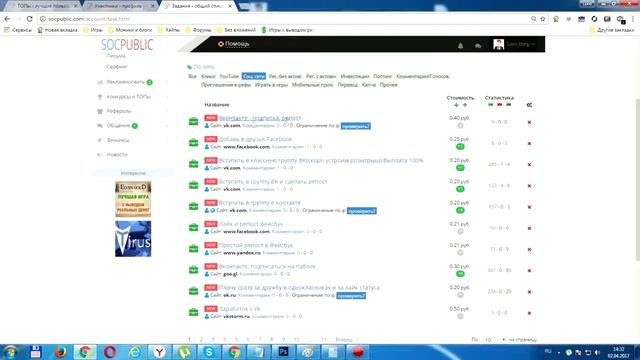
Task: Open task Вступить в группу ВК и сделать репост
Action: 273,182
